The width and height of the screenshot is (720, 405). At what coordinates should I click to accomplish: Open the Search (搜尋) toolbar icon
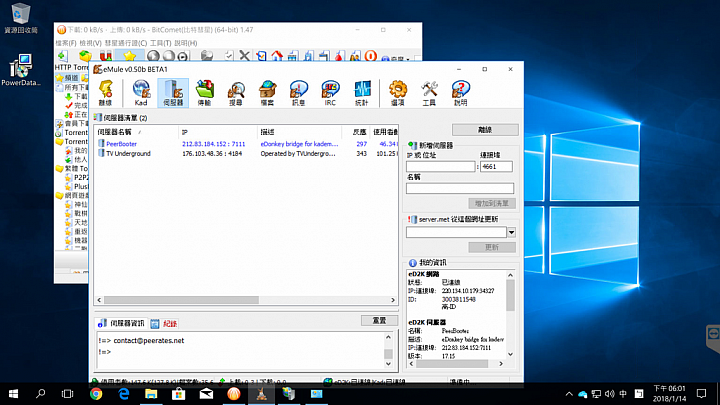click(x=236, y=93)
